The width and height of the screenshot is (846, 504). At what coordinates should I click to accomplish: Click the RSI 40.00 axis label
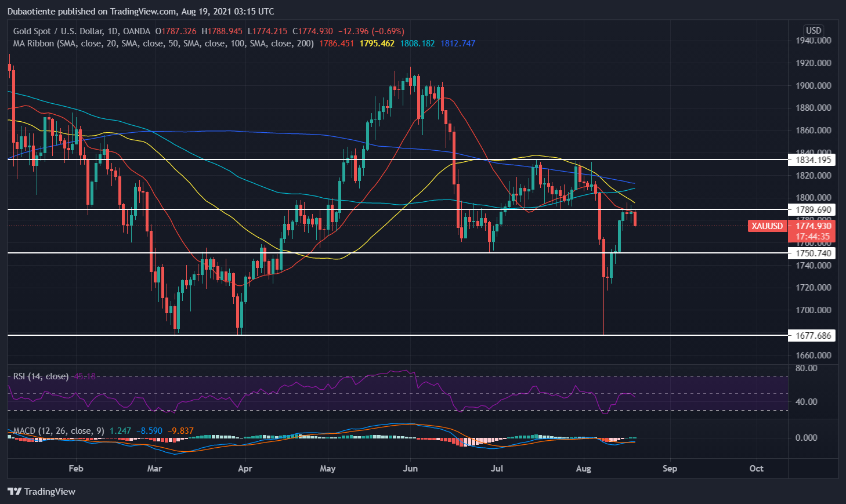pyautogui.click(x=806, y=402)
